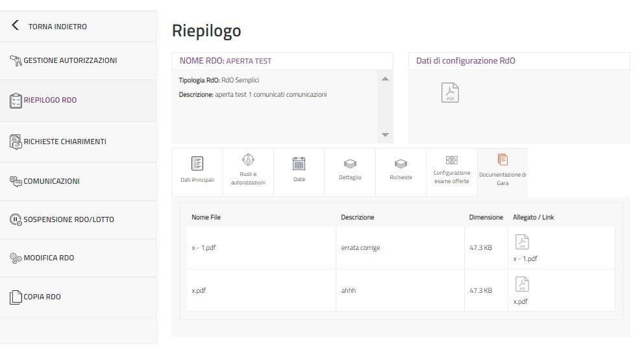Click the x - 1.pdf link under Allegato
Viewport: 644px width, 350px height.
click(525, 258)
